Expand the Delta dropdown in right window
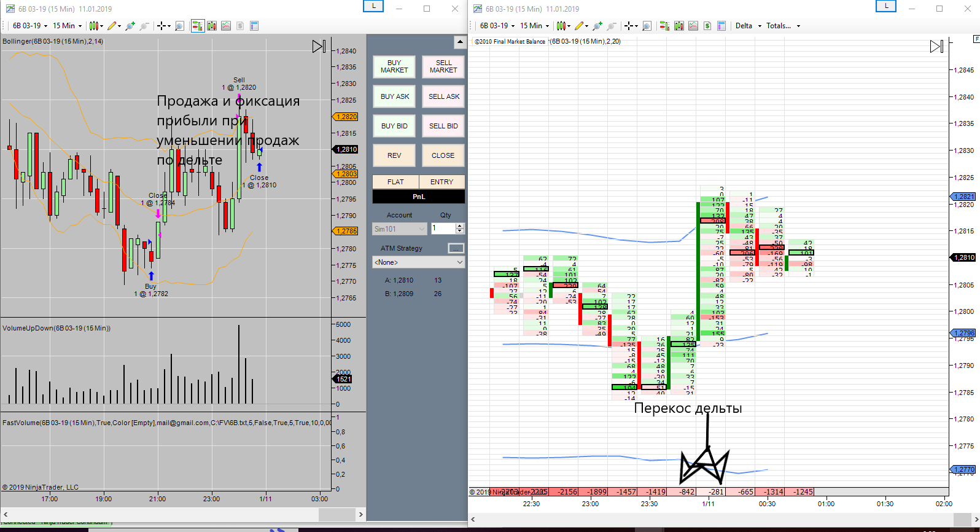980x532 pixels. [x=749, y=26]
